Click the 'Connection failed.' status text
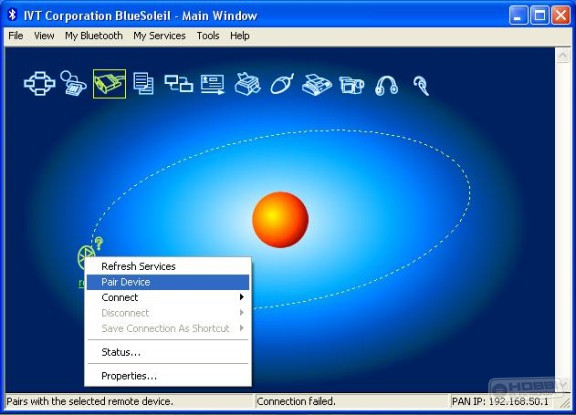The image size is (576, 415). click(x=296, y=401)
